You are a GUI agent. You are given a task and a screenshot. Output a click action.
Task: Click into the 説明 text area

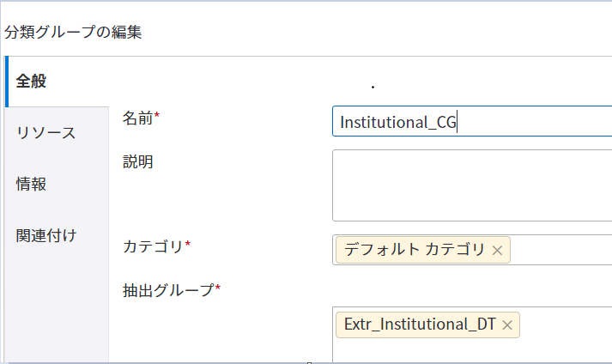[x=471, y=185]
